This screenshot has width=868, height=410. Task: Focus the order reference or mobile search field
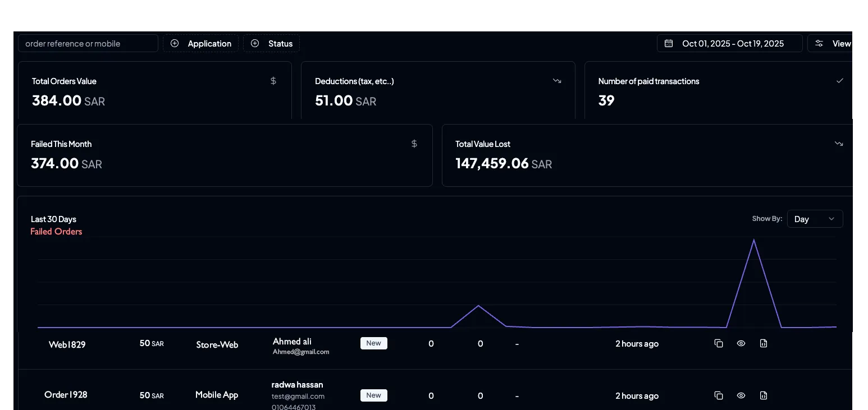coord(88,43)
